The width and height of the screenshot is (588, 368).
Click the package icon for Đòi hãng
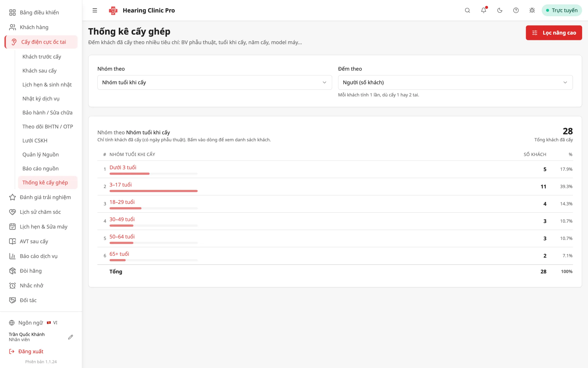click(12, 271)
